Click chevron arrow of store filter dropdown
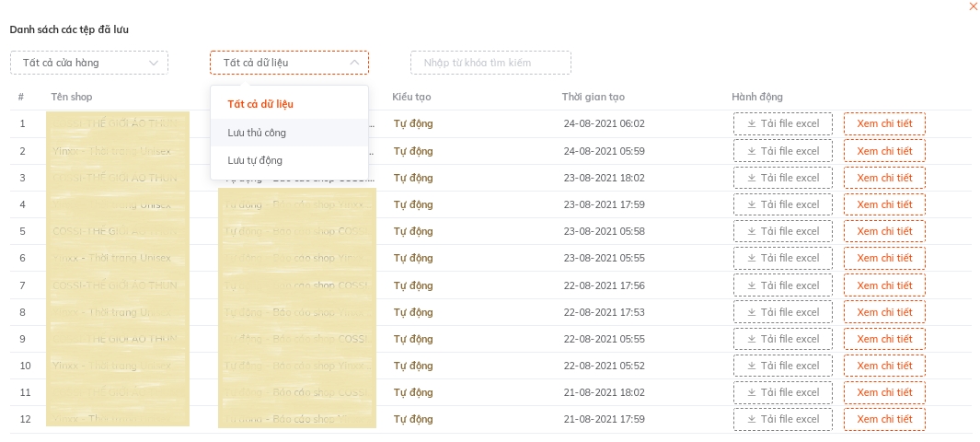The width and height of the screenshot is (980, 442). [x=154, y=63]
